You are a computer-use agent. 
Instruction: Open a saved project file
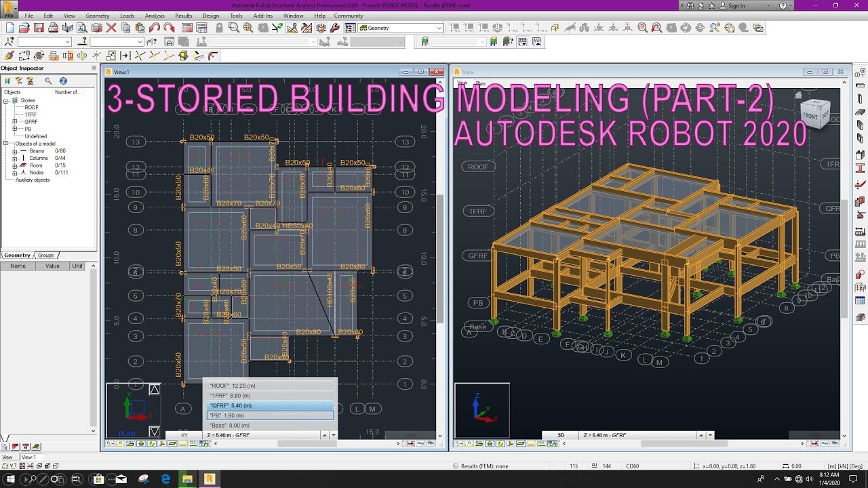(24, 28)
